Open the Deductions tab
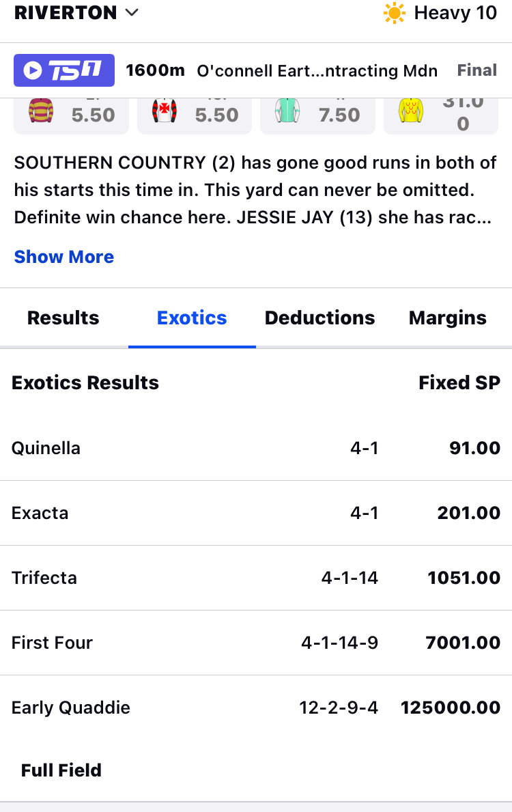Screen dimensions: 512x812 319,318
